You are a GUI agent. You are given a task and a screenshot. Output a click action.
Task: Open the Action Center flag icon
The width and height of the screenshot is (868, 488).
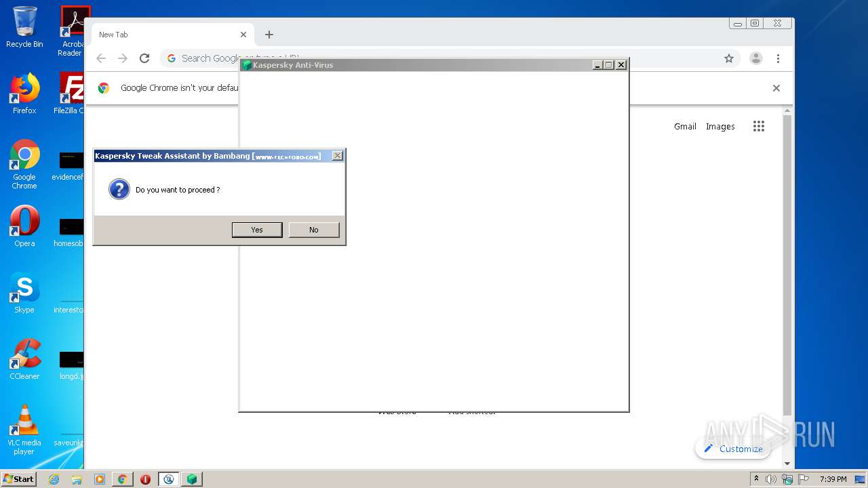[x=803, y=479]
